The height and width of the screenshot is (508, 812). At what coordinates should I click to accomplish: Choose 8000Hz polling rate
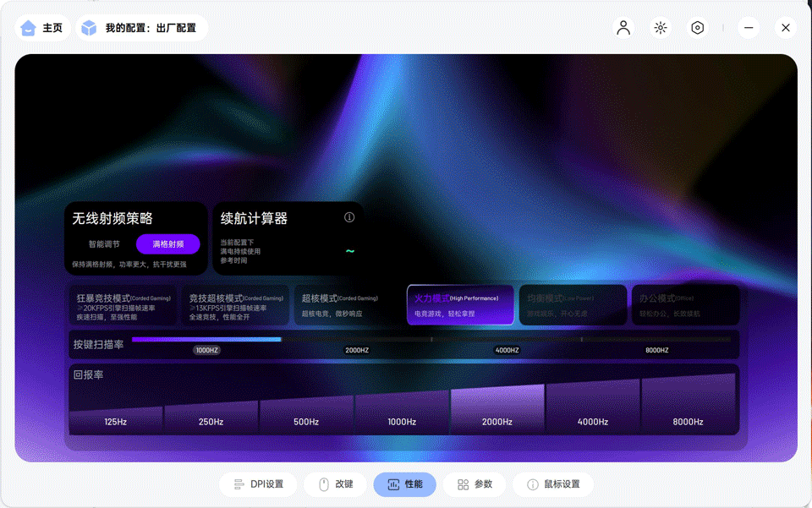(689, 405)
